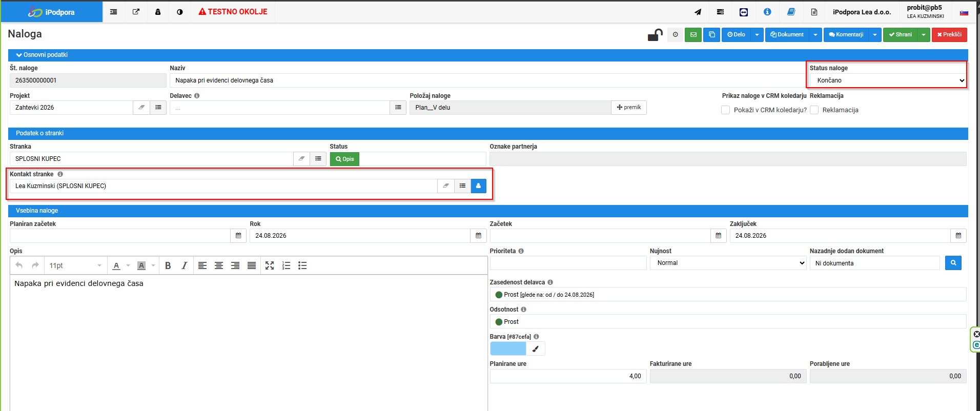
Task: Tick the Reklamacija checkbox
Action: (x=814, y=110)
